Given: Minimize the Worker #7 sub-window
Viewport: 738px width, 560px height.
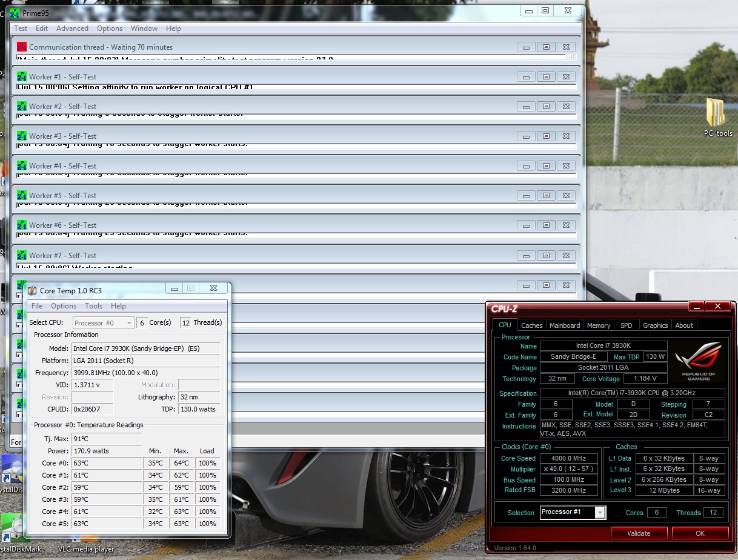Looking at the screenshot, I should (526, 256).
